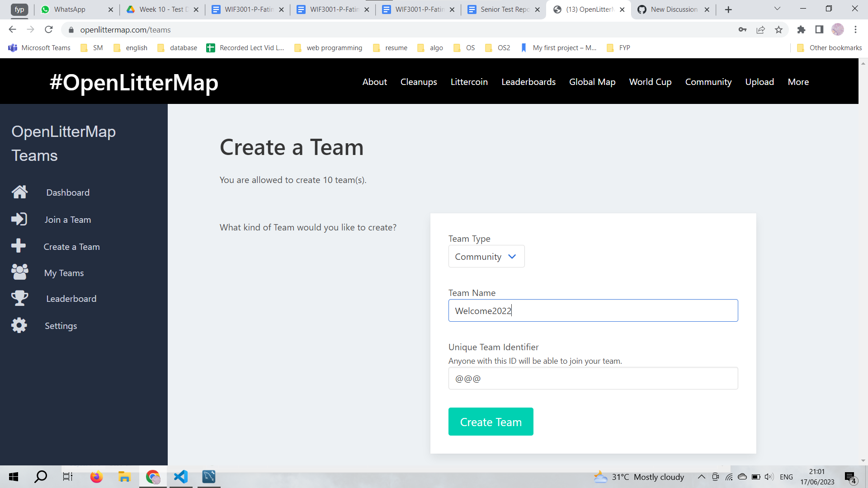
Task: Open the browser extensions puzzle icon
Action: pyautogui.click(x=801, y=30)
